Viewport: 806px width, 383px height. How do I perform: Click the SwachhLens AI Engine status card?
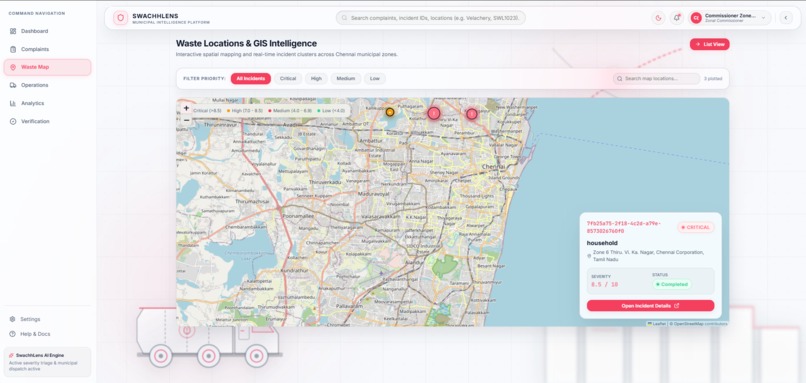click(47, 362)
